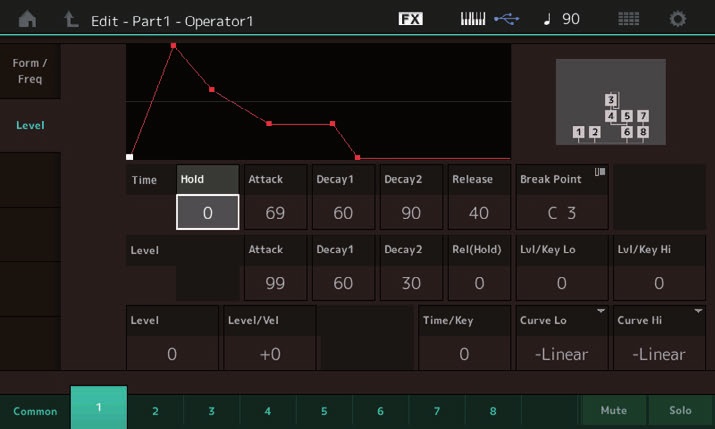This screenshot has height=429, width=715.
Task: Open the FX overview icon
Action: (410, 19)
